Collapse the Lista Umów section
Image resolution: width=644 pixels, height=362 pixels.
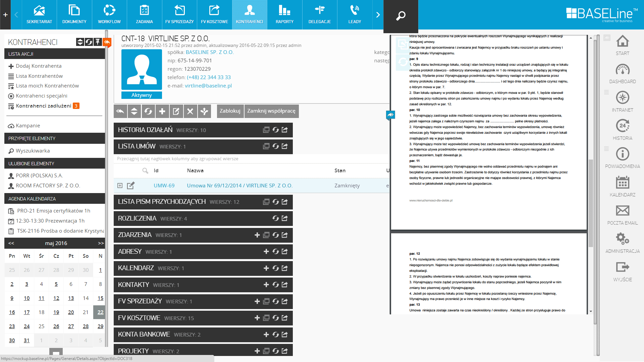coord(203,146)
